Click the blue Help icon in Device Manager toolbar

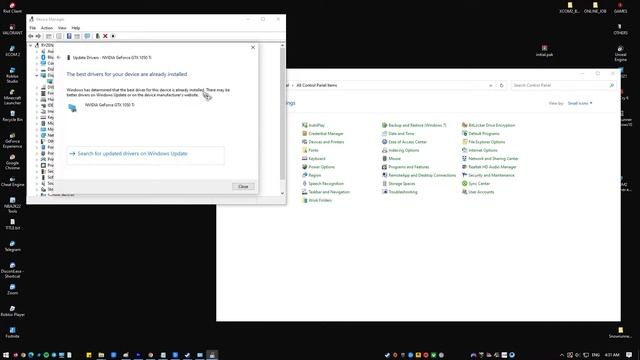69,36
